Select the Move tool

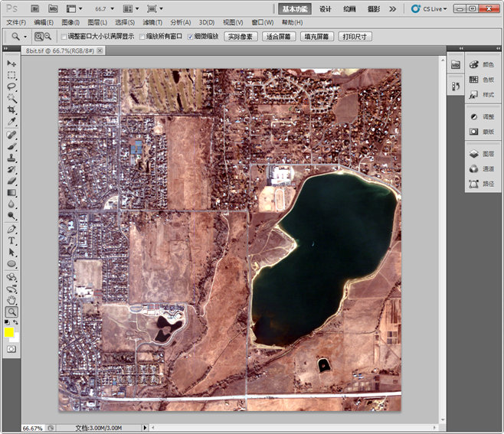pyautogui.click(x=11, y=64)
